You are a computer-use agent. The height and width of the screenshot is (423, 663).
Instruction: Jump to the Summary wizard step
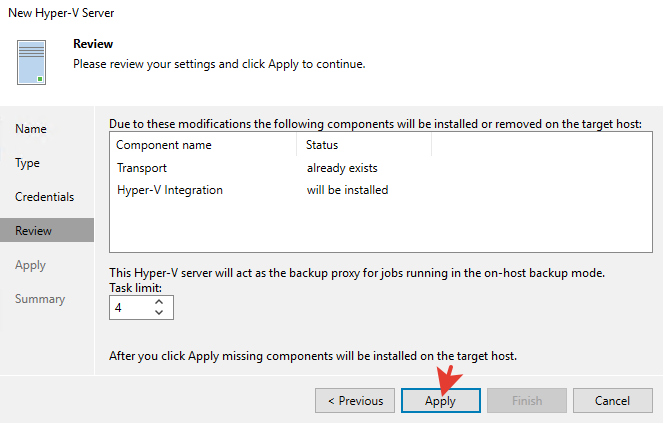pyautogui.click(x=40, y=299)
